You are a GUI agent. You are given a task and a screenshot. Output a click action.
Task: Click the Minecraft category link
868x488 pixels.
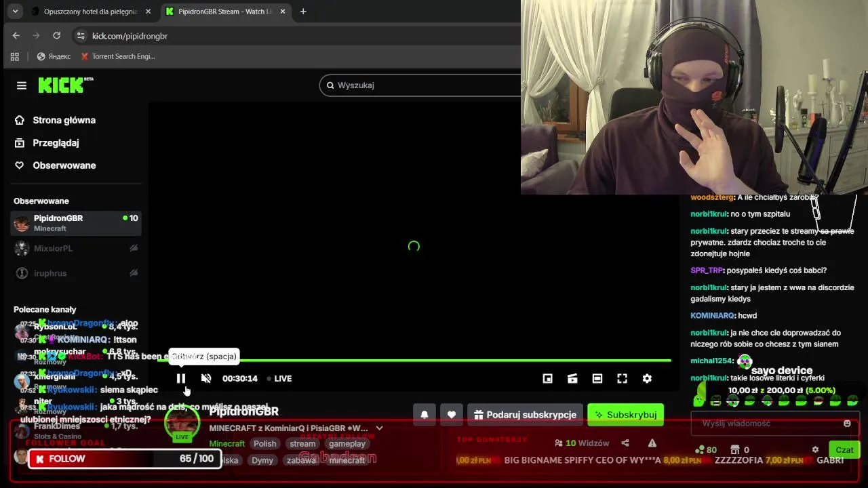pos(226,444)
